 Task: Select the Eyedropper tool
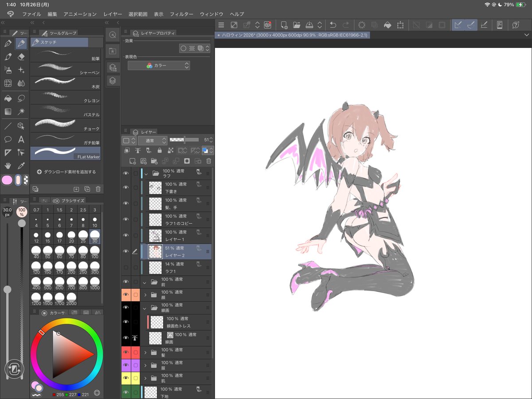click(x=21, y=165)
